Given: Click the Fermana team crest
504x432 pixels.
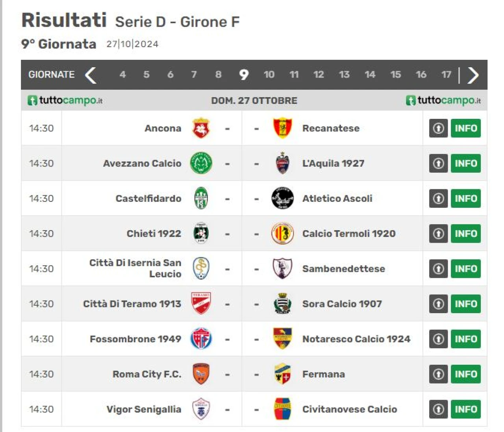Looking at the screenshot, I should tap(282, 374).
